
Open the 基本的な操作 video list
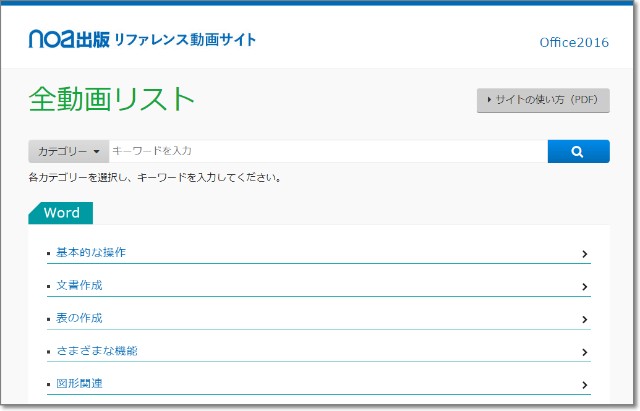click(x=91, y=253)
